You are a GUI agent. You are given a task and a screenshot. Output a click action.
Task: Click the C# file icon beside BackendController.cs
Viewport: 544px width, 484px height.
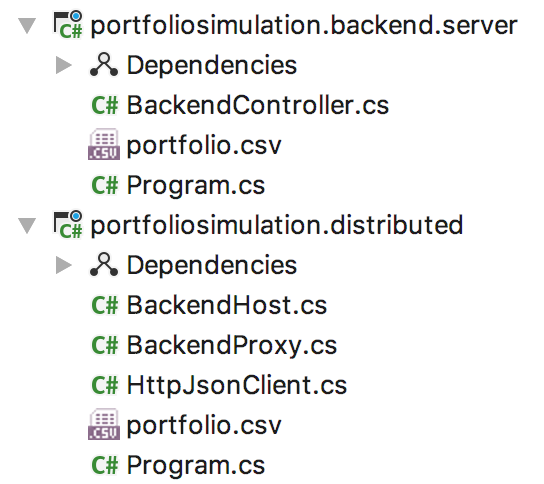[x=105, y=105]
